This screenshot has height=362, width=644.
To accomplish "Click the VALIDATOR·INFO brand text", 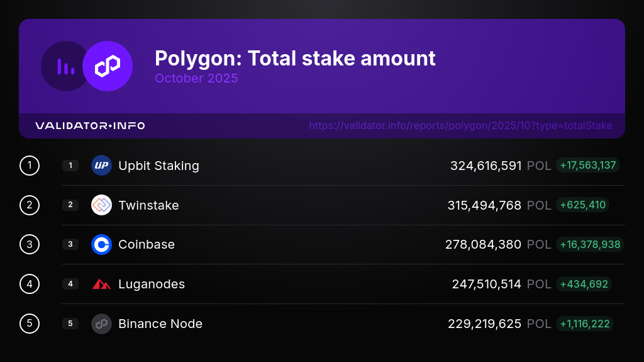I will pyautogui.click(x=90, y=125).
